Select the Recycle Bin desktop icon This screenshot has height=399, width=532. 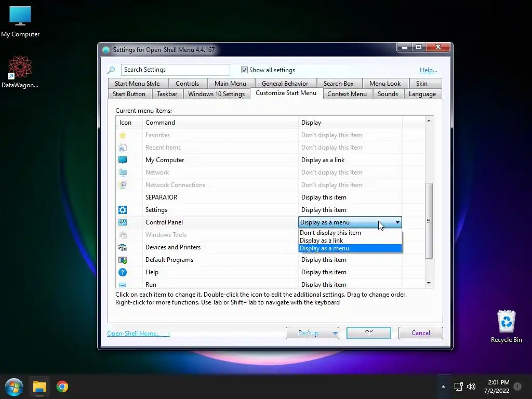pos(506,326)
